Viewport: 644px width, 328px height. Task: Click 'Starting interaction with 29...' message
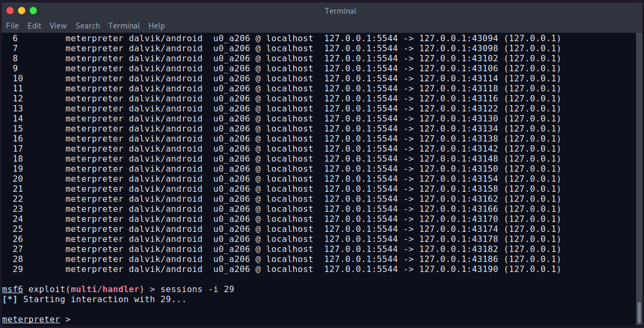click(105, 299)
